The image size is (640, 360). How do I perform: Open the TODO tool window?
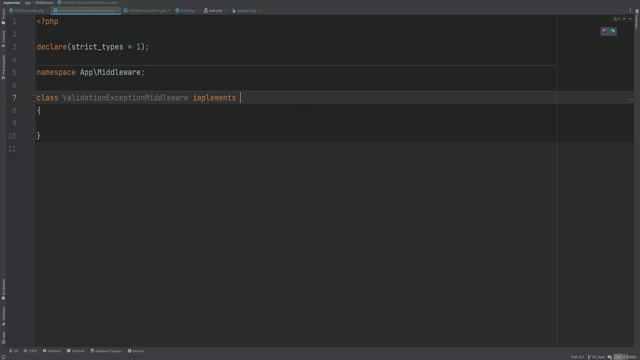(31, 351)
